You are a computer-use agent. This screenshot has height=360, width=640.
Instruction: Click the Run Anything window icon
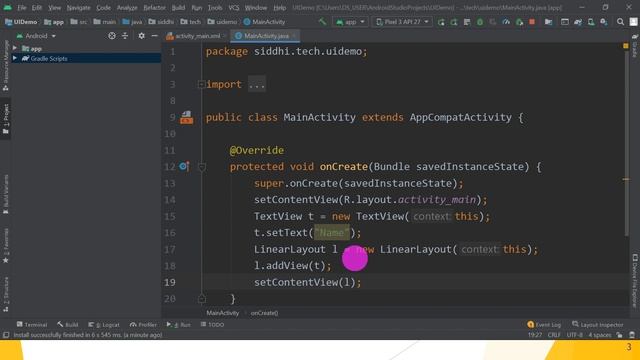click(564, 22)
